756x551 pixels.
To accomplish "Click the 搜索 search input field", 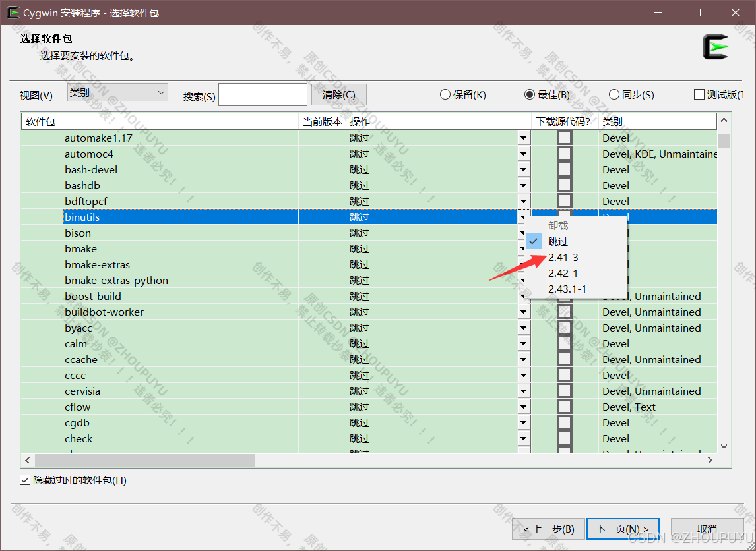I will click(263, 94).
